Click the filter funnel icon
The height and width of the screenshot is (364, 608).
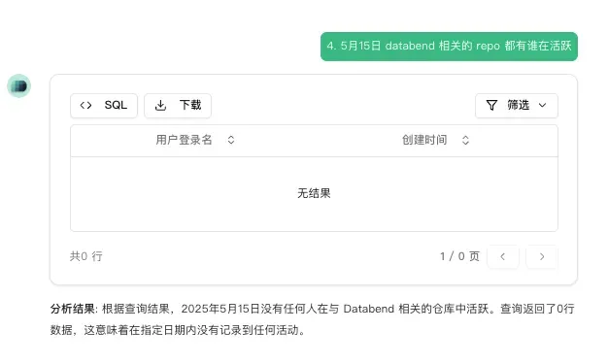[x=491, y=105]
